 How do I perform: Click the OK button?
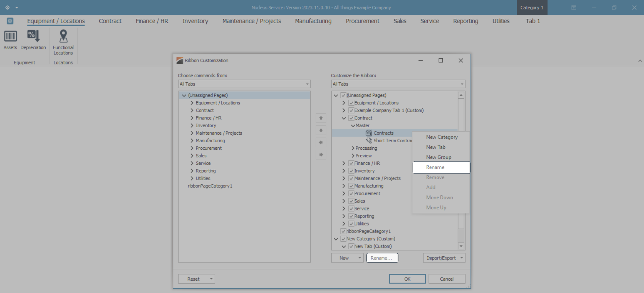pyautogui.click(x=408, y=279)
